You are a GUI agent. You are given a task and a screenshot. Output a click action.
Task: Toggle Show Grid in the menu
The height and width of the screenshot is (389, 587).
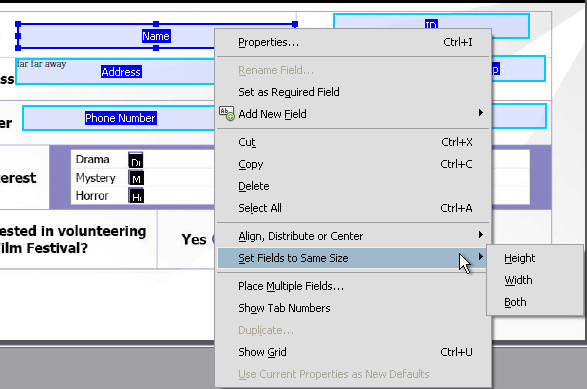click(353, 352)
